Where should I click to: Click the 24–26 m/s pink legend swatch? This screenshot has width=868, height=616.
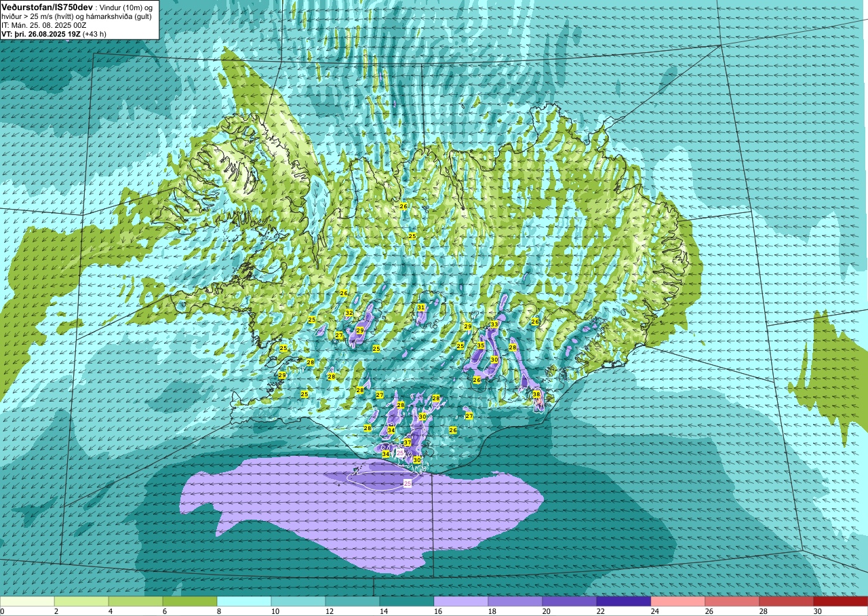(678, 601)
